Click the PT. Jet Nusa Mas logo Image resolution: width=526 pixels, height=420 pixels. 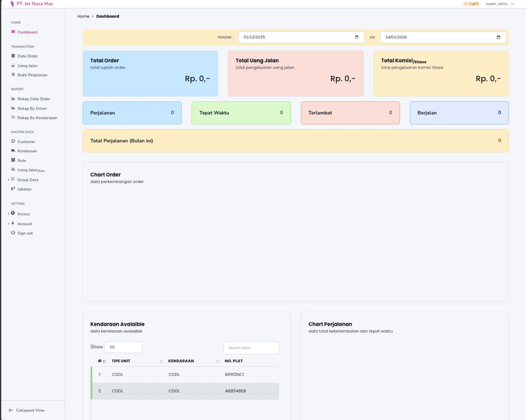(x=32, y=4)
